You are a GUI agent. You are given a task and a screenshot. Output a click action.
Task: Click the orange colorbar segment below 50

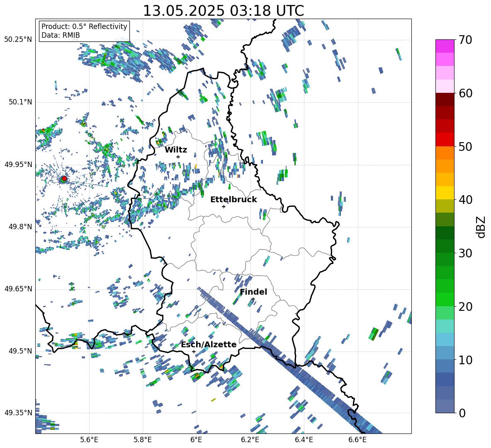coord(445,153)
